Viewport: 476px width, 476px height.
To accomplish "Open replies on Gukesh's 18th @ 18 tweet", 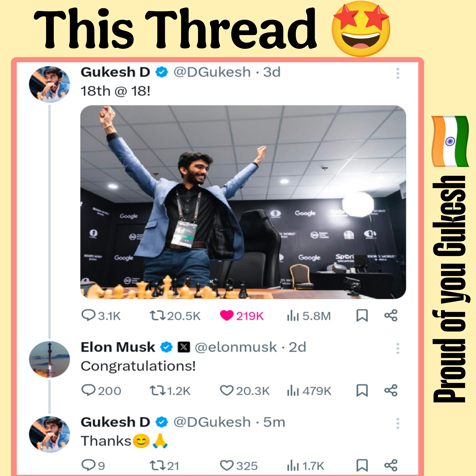I will [x=101, y=316].
